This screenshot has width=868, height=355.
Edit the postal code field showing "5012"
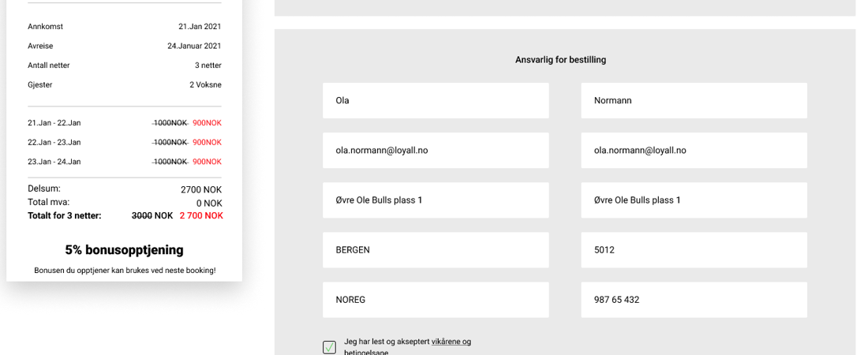[694, 250]
